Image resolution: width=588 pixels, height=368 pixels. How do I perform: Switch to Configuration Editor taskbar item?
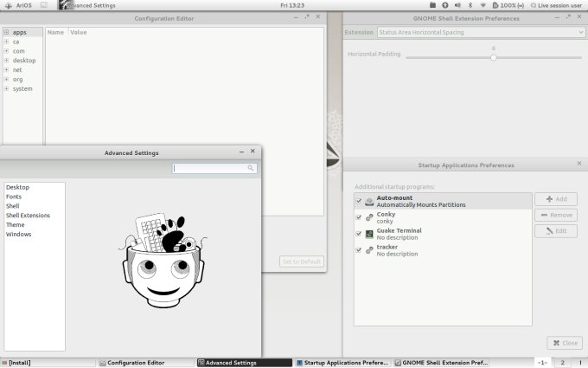[146, 363]
